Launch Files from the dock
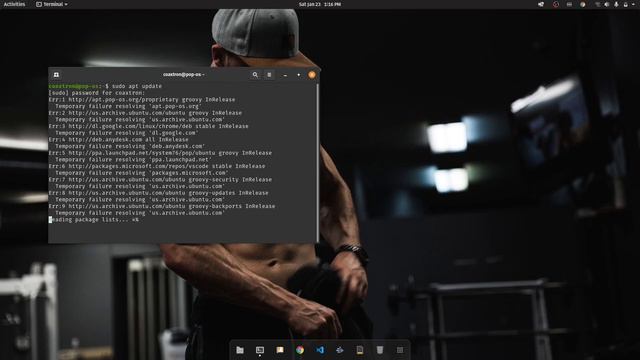The height and width of the screenshot is (360, 640). point(240,350)
